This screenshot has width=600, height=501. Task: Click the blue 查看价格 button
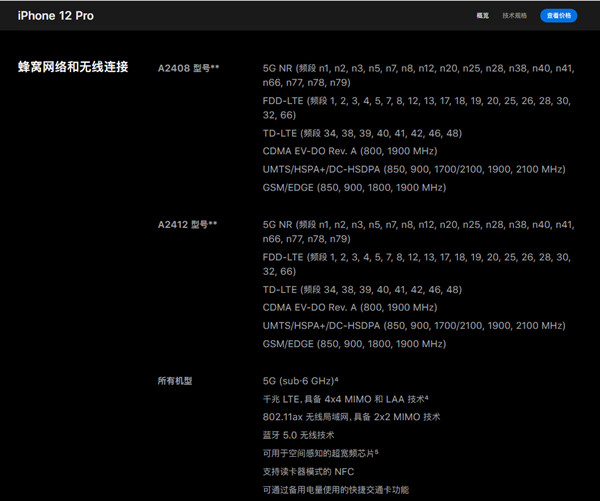[558, 16]
